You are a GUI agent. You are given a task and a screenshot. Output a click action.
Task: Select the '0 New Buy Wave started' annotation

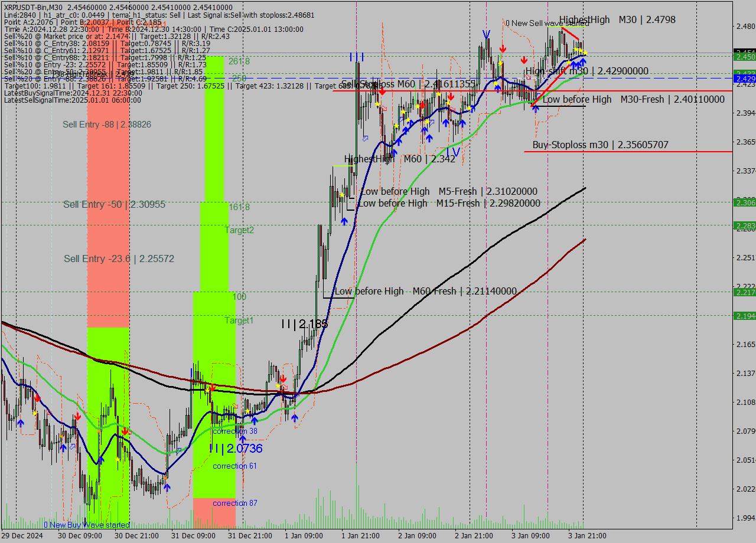[86, 525]
